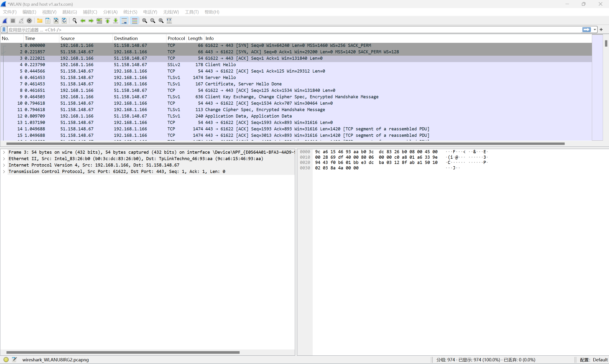Open a capture file with folder icon
The width and height of the screenshot is (609, 364).
[x=40, y=21]
